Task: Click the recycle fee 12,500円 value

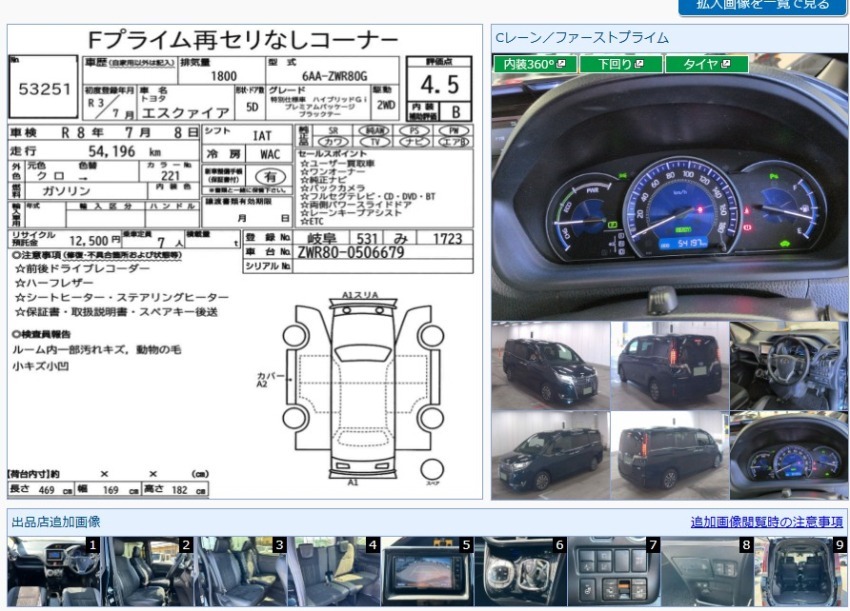Action: click(x=95, y=241)
